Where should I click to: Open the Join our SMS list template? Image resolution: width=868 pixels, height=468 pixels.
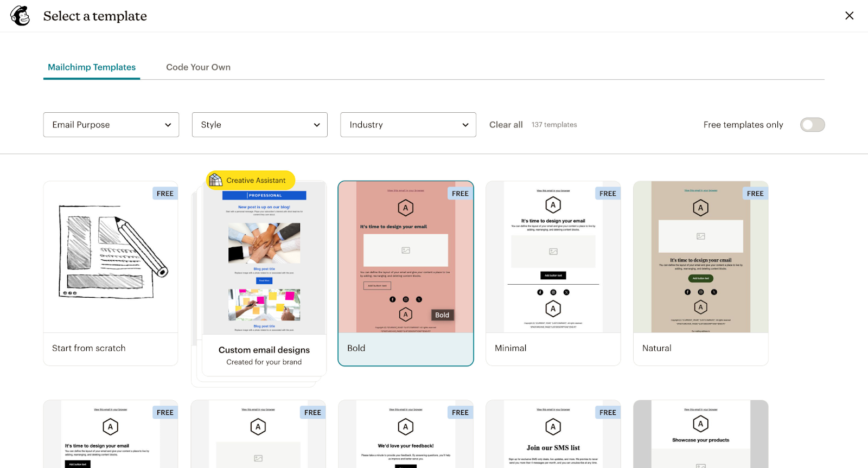point(553,434)
